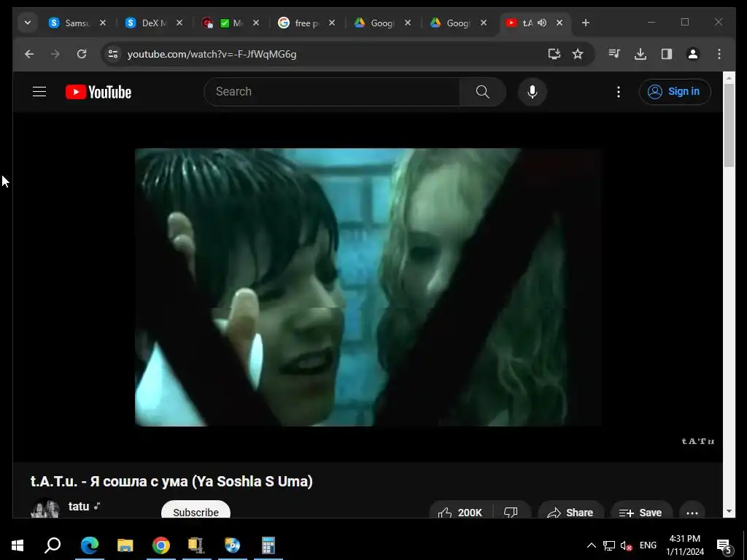Open a new tab with plus button
The image size is (747, 560).
586,23
